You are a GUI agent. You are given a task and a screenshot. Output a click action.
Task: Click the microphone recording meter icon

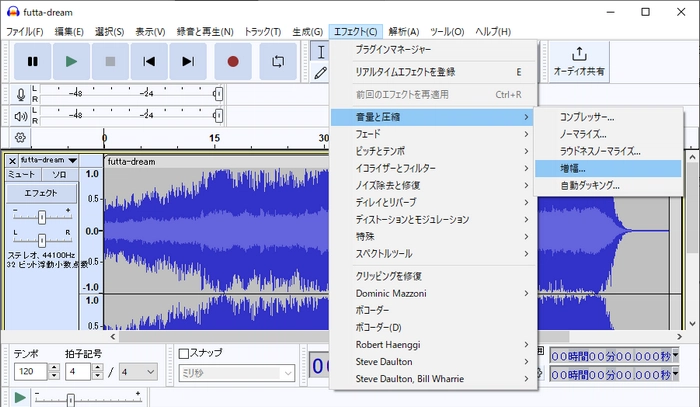pyautogui.click(x=21, y=94)
